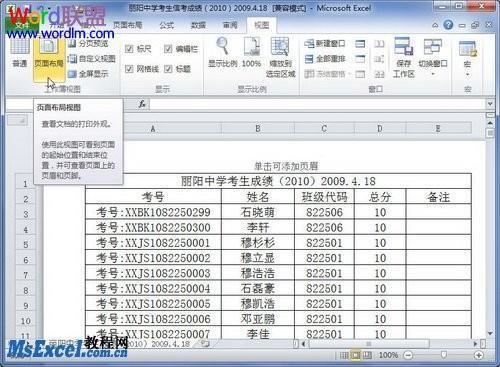Expand the formula bar with the arrow
Viewport: 500px width, 367px height.
490,104
